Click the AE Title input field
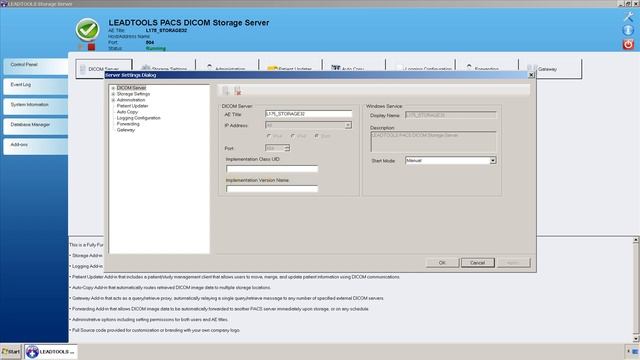 click(309, 114)
